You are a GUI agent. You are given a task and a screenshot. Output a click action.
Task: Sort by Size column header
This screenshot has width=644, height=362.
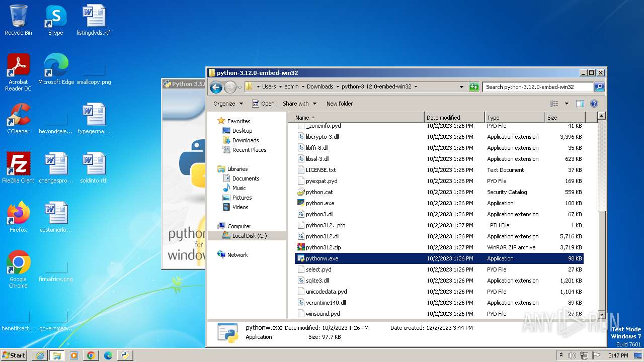click(x=565, y=117)
